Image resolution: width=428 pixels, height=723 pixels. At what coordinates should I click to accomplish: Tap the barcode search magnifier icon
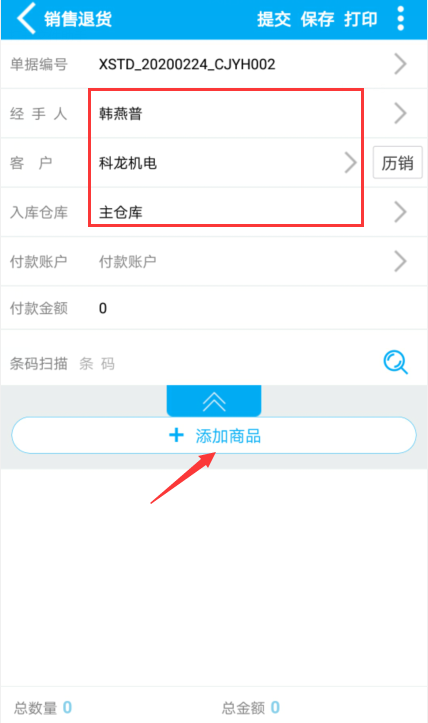pos(396,362)
